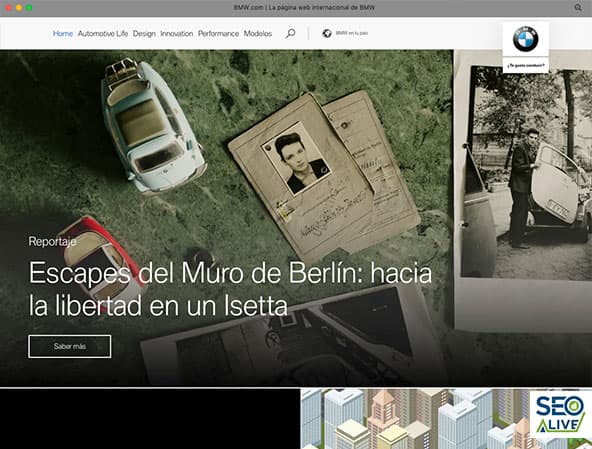Viewport: 592px width, 449px height.
Task: Open the BMW en tu país link
Action: click(x=352, y=33)
